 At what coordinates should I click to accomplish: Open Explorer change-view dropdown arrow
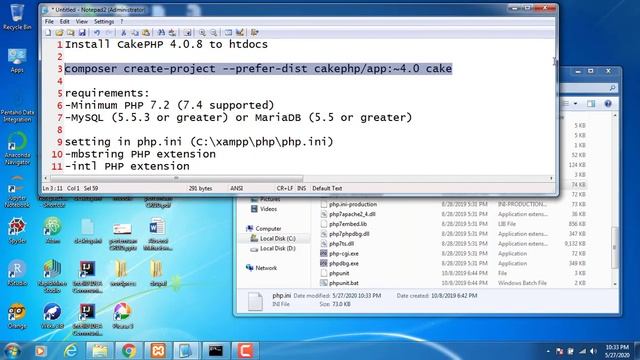click(x=576, y=104)
